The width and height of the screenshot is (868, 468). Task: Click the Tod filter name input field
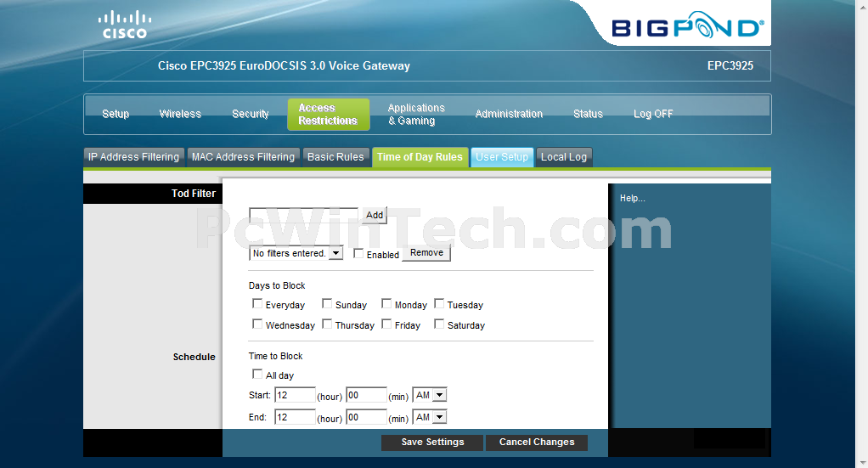pos(304,215)
